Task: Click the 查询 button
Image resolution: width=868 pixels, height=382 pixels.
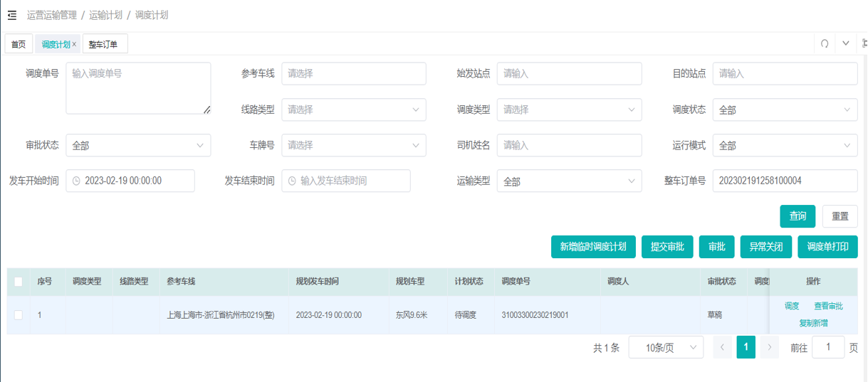Action: [x=798, y=216]
